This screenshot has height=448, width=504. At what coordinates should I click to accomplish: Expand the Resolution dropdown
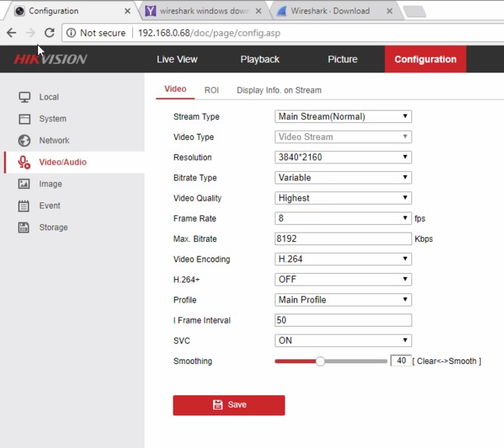coord(343,157)
